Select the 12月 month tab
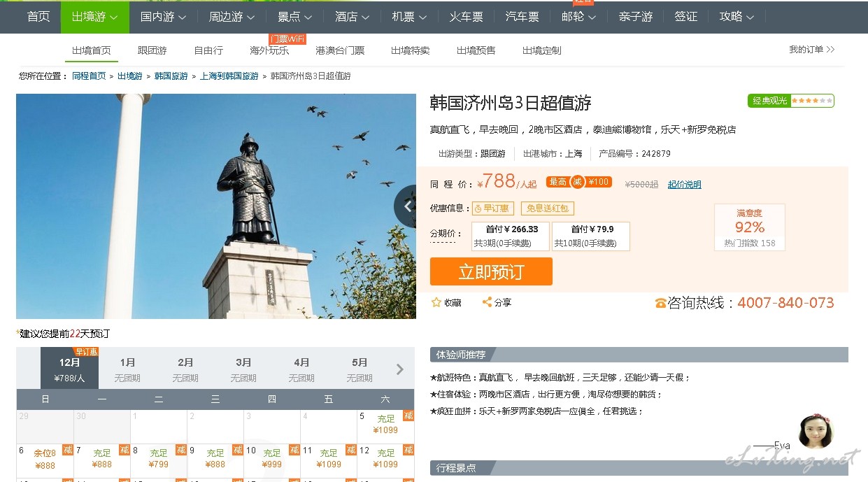 pyautogui.click(x=70, y=368)
